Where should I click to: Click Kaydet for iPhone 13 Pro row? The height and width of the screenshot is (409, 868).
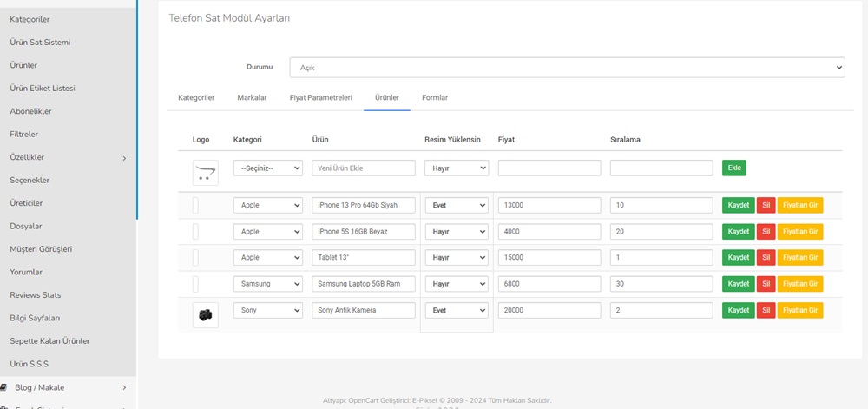[x=739, y=205]
